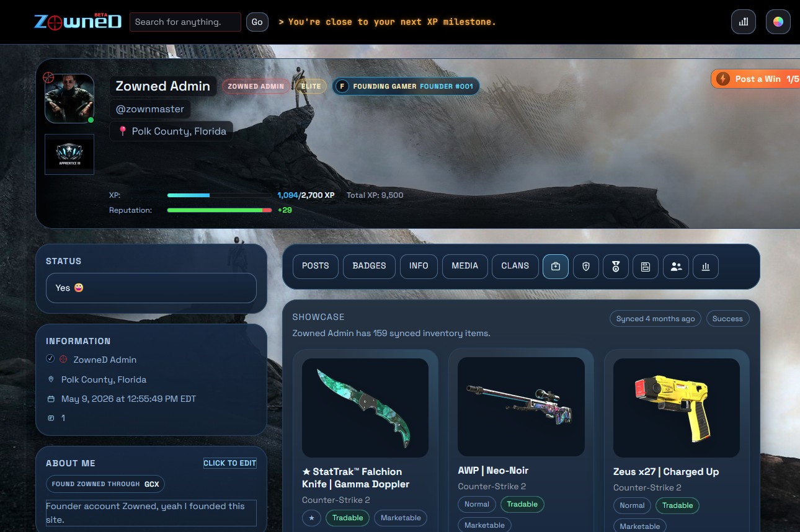Click the FOUND ZOWNED THROUGH GCX tag
This screenshot has height=532, width=800.
coord(105,484)
